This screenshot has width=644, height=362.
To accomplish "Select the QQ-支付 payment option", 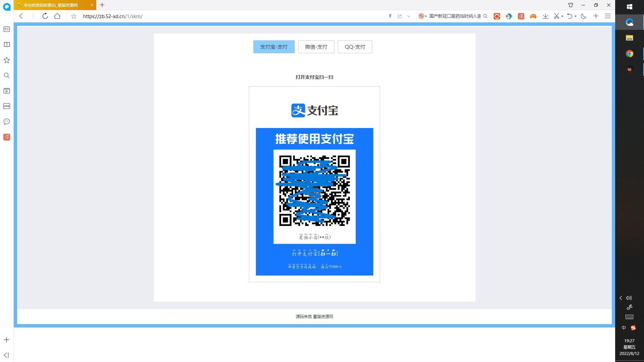I will pyautogui.click(x=355, y=47).
